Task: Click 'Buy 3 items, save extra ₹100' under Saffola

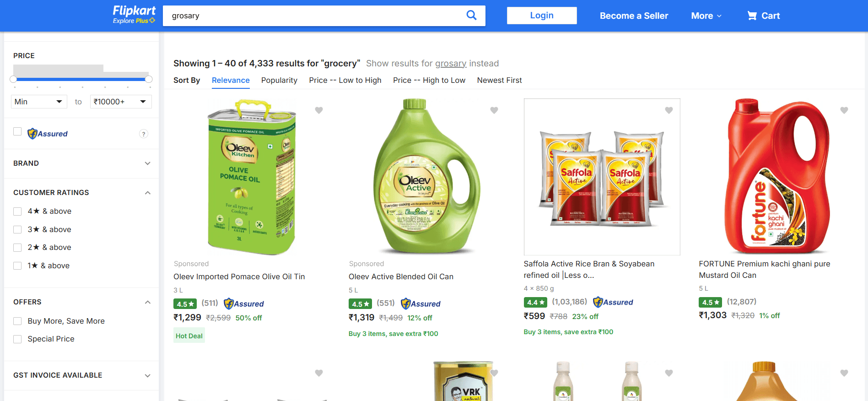Action: click(x=568, y=332)
